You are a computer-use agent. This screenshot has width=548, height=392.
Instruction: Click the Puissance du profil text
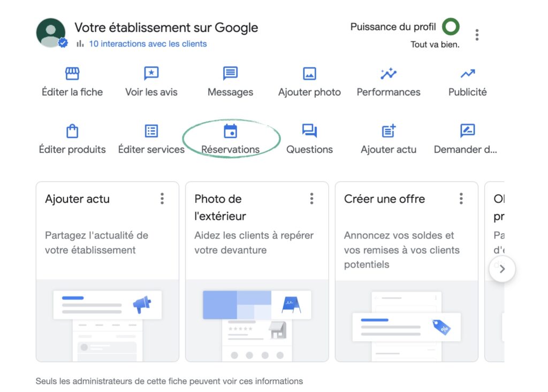click(x=393, y=27)
